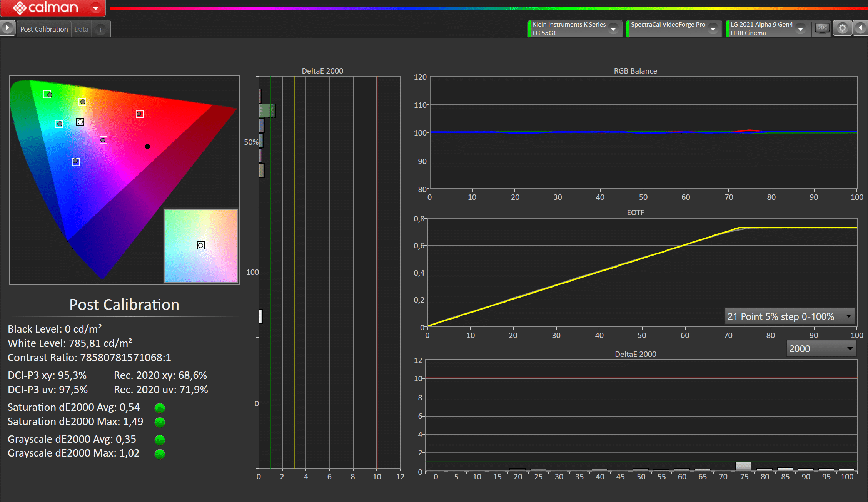Click the left arrow panel icon
The width and height of the screenshot is (868, 502).
tap(861, 28)
